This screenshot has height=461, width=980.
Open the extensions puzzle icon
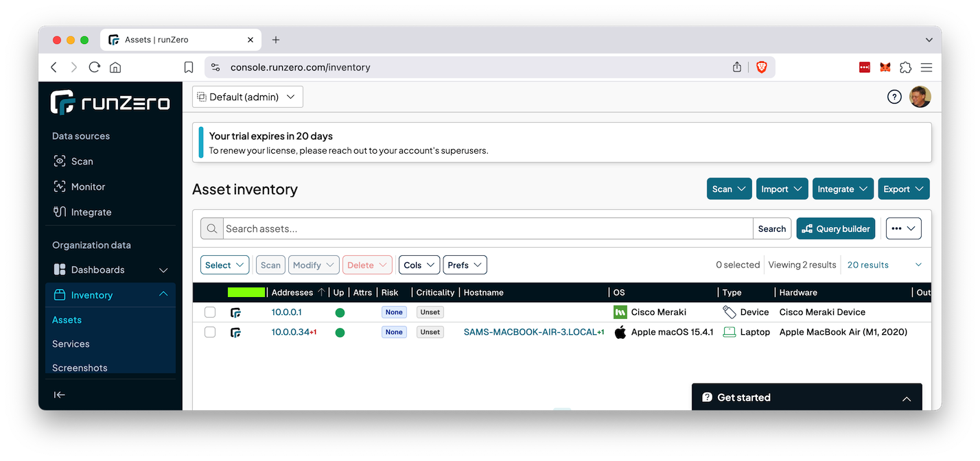pyautogui.click(x=906, y=67)
